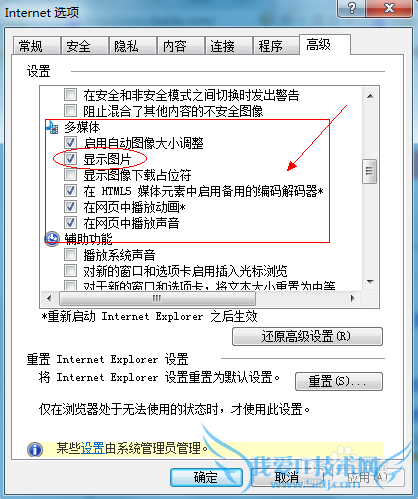Click the 还原高级设置(R) button

click(307, 336)
